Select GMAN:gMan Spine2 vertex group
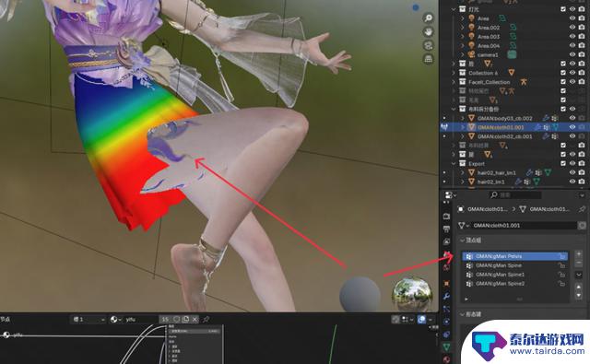Screen dimensions: 590x364 coord(514,284)
